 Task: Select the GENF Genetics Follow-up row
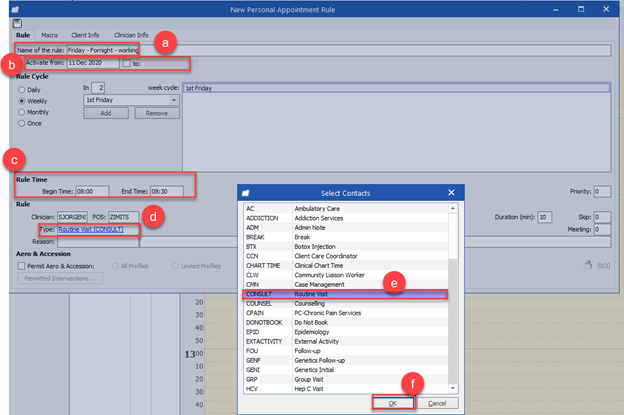point(345,360)
